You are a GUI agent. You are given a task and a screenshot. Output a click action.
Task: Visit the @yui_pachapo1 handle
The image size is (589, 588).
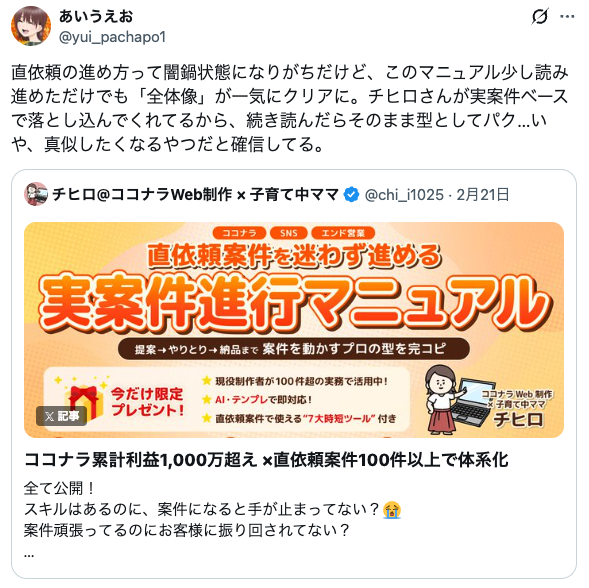(112, 37)
